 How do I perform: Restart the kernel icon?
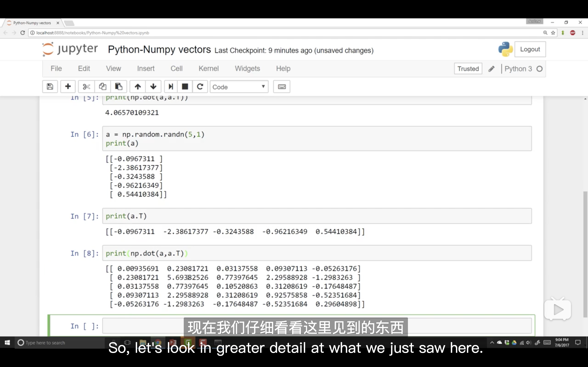click(200, 87)
